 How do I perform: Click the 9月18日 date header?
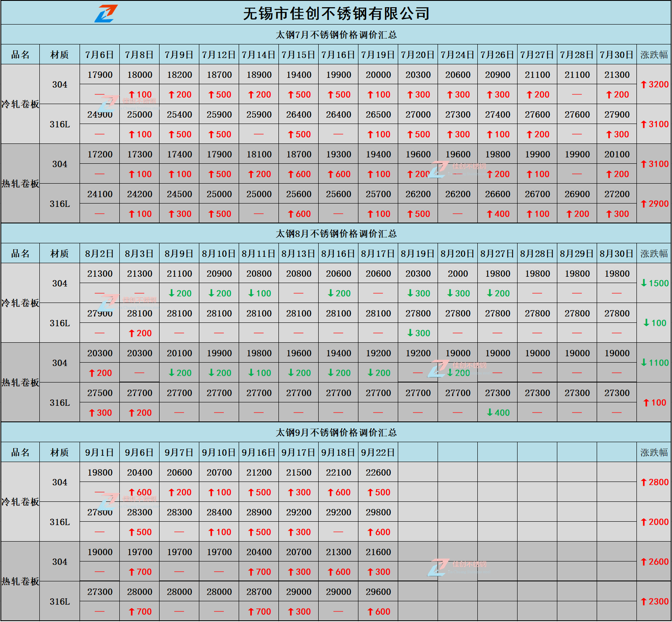[x=339, y=452]
